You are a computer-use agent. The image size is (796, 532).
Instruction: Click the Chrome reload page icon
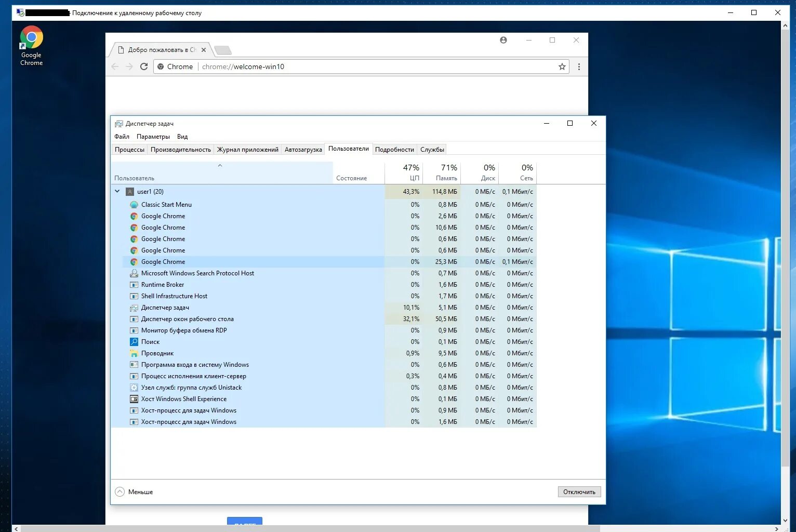(144, 66)
